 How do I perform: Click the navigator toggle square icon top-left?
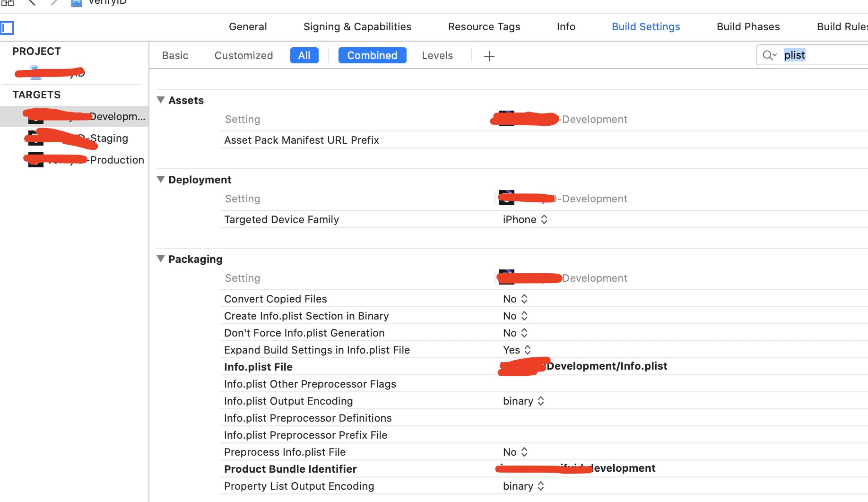8,27
